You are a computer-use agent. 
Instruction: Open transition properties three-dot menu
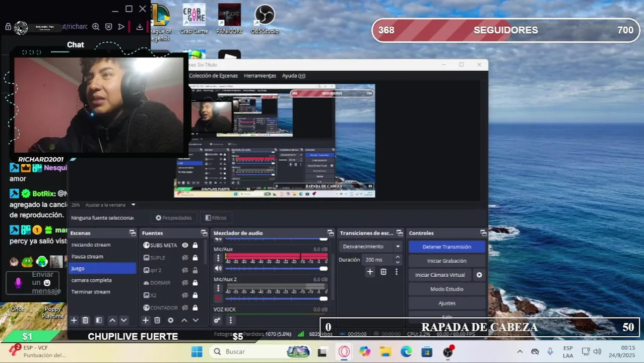point(396,272)
